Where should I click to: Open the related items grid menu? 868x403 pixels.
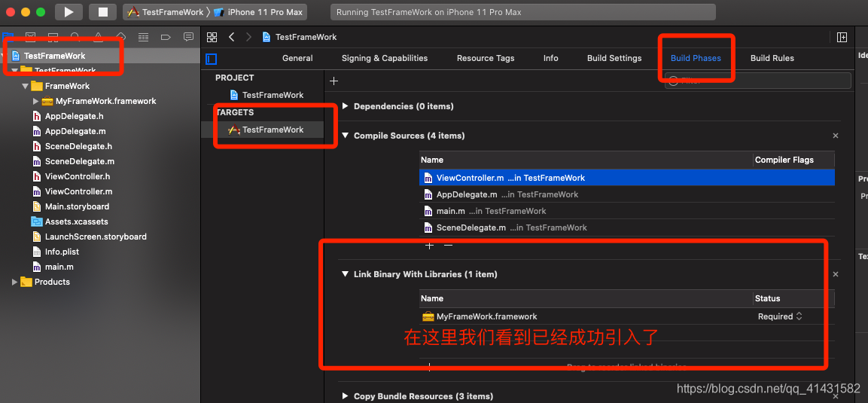[212, 37]
